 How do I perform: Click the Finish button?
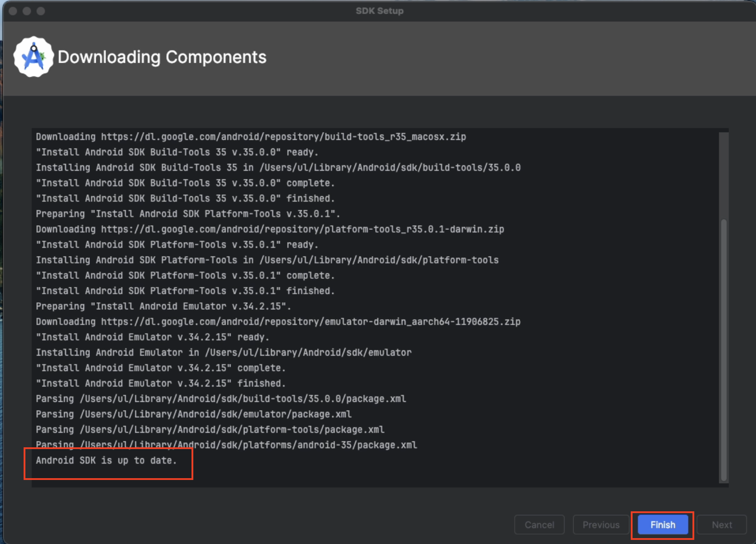pos(663,525)
